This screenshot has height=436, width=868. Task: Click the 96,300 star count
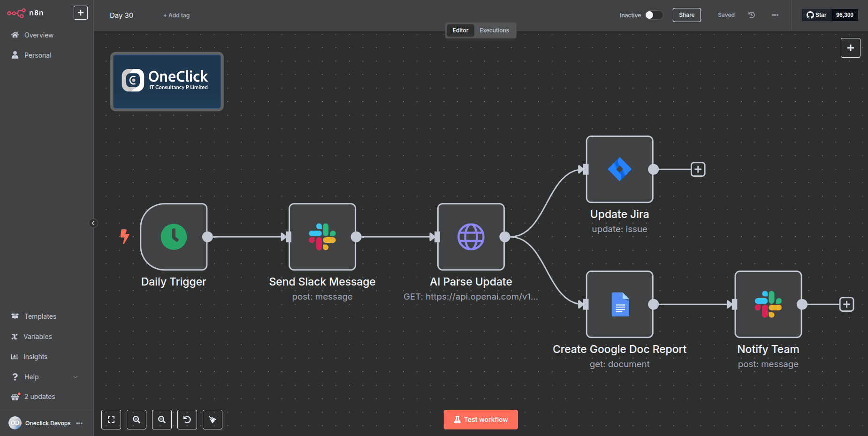pyautogui.click(x=845, y=15)
